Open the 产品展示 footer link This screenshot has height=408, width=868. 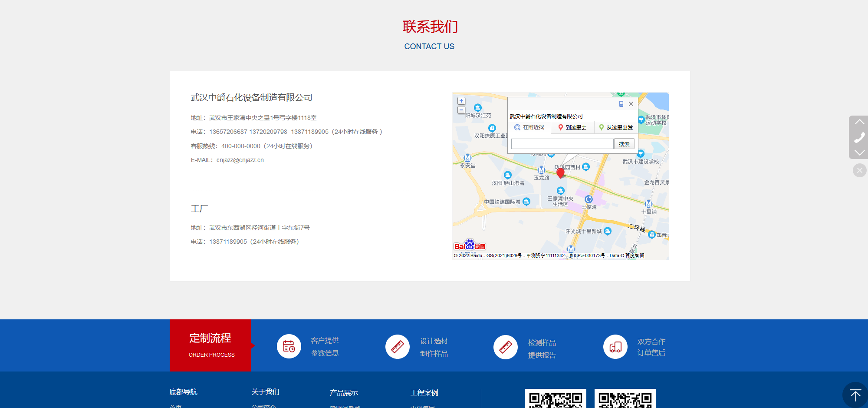pos(344,393)
